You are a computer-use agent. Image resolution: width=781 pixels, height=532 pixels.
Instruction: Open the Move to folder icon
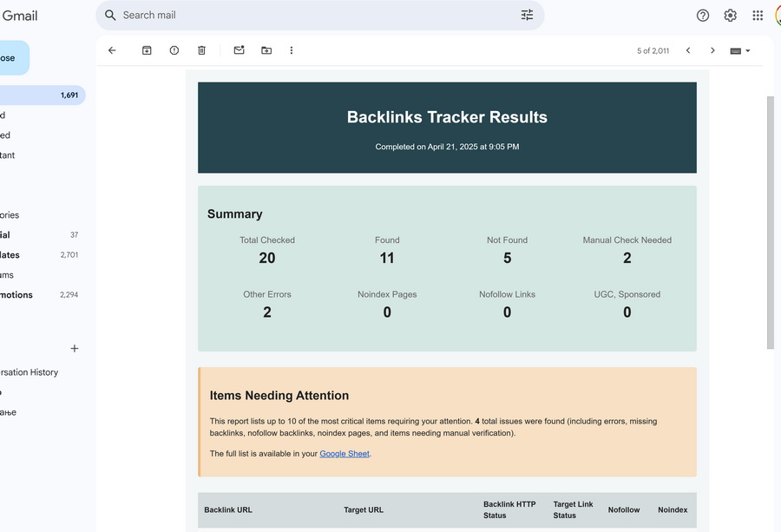(x=266, y=50)
